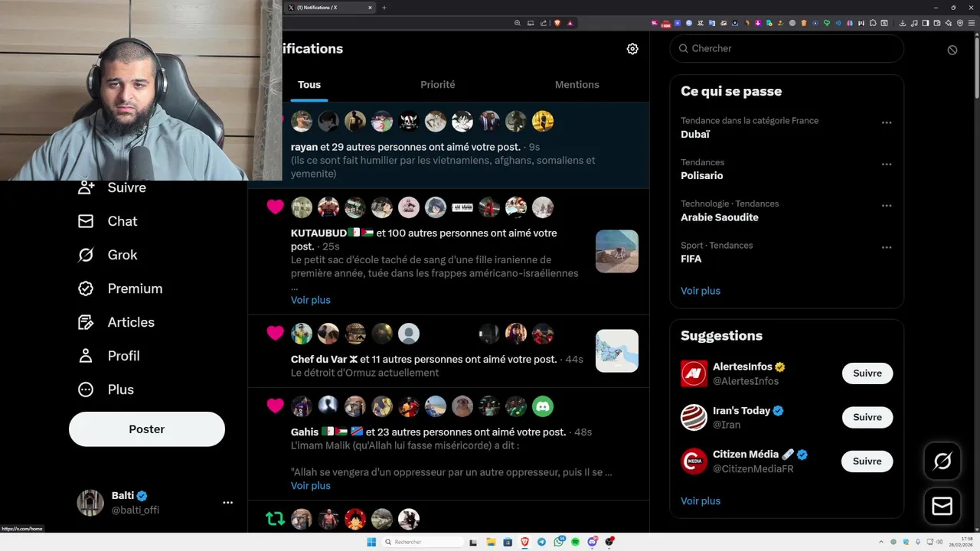Open floating messages envelope button
This screenshot has width=980, height=551.
tap(942, 507)
